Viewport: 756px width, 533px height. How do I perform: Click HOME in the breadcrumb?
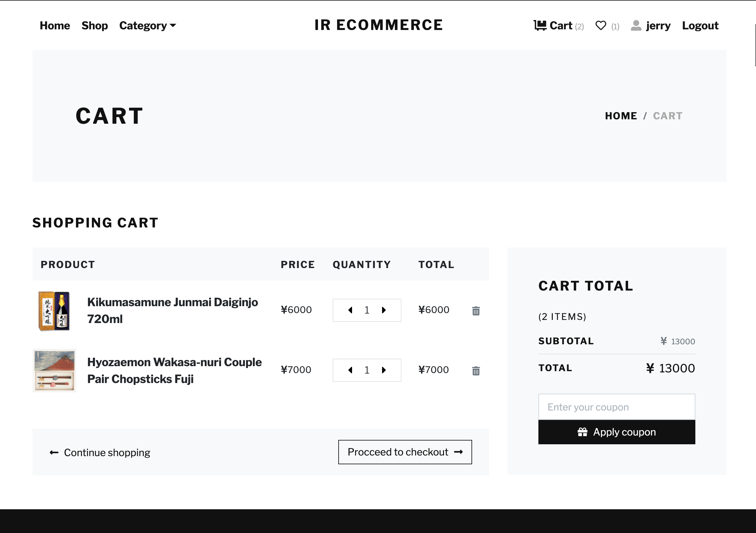(621, 116)
